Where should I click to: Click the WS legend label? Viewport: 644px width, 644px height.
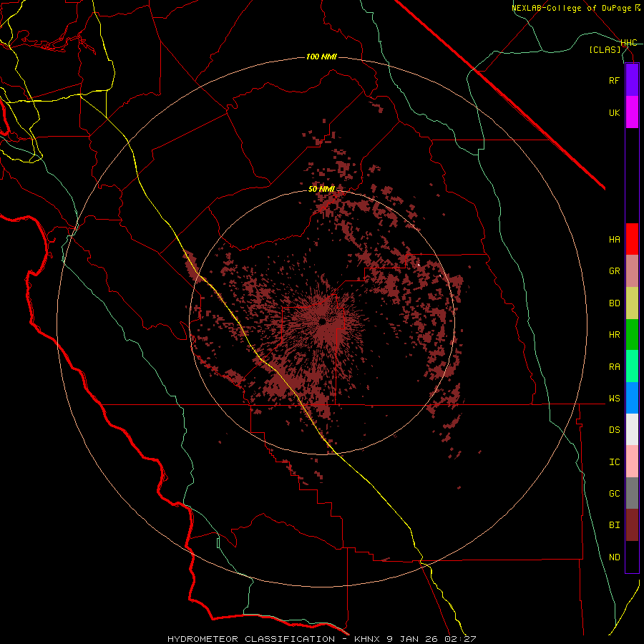click(614, 399)
